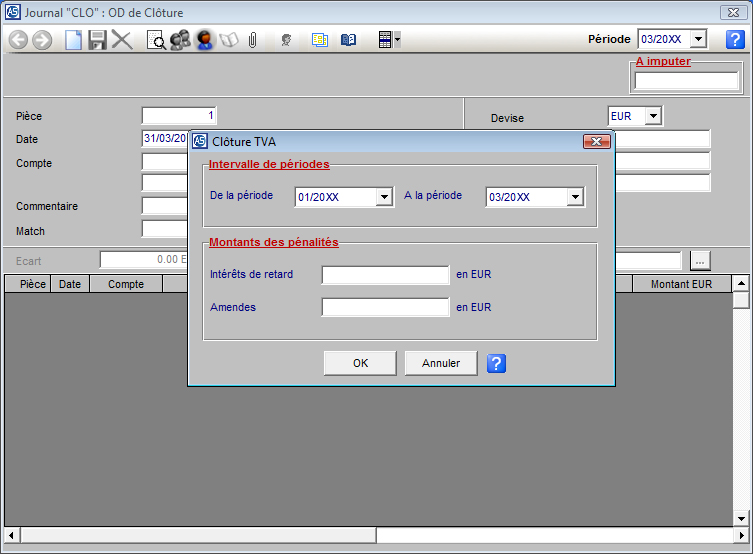Click the Annuler button

[x=441, y=363]
